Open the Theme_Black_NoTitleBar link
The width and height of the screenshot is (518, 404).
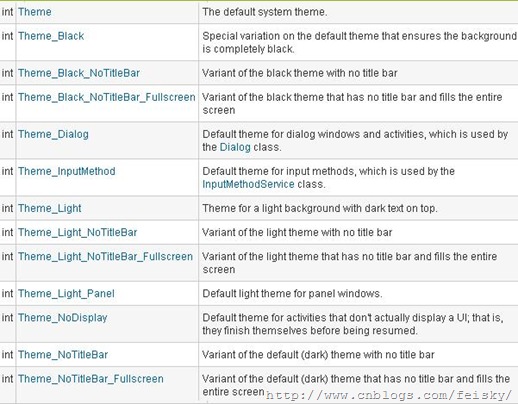79,73
